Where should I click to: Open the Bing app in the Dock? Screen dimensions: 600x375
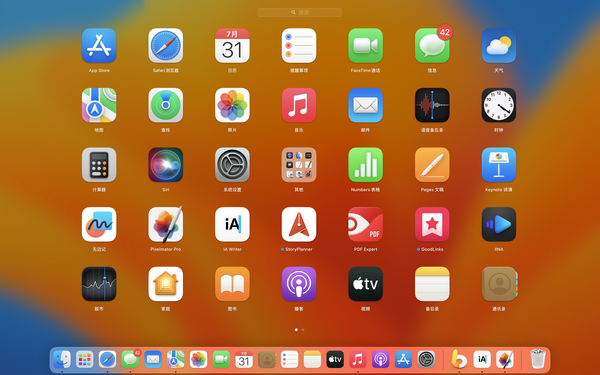pos(459,359)
